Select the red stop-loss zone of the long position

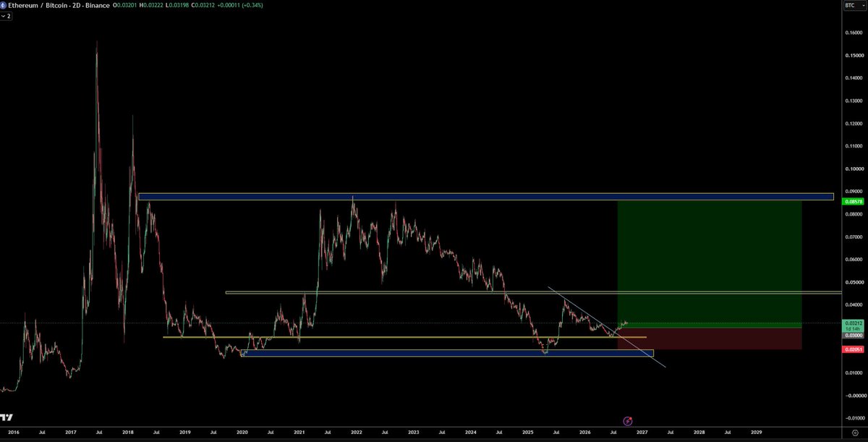pyautogui.click(x=710, y=339)
